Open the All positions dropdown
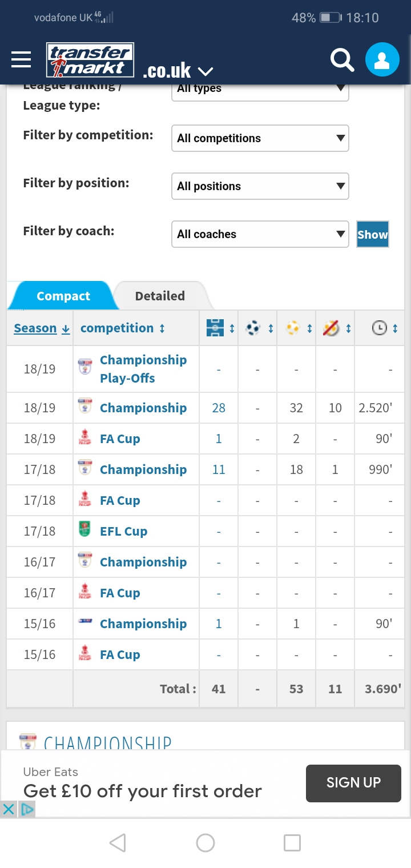 coord(260,186)
